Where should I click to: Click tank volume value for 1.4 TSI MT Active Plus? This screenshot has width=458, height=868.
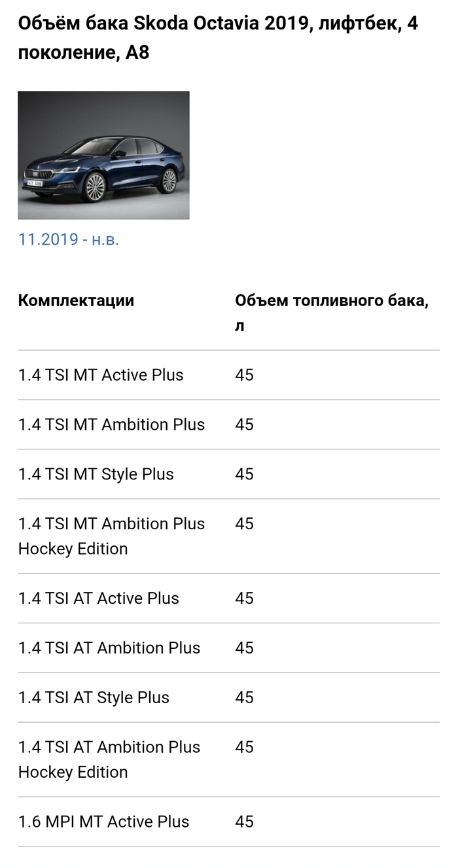point(244,375)
